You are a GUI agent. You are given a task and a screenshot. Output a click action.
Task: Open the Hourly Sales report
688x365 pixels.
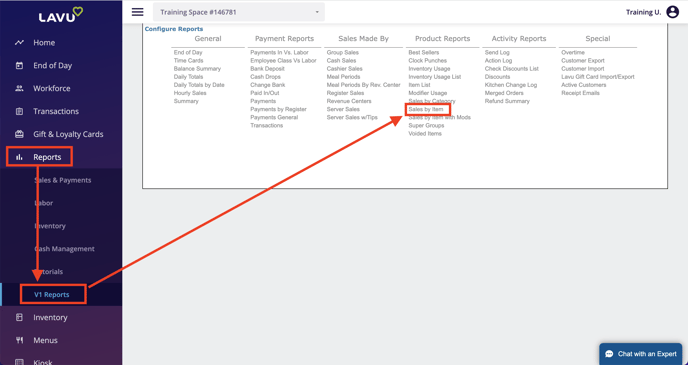tap(190, 93)
